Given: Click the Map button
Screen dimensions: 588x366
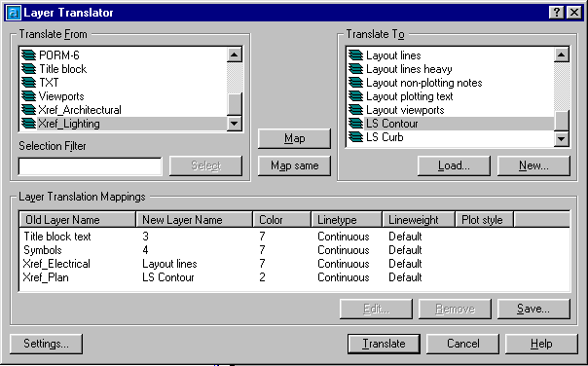Looking at the screenshot, I should [294, 138].
